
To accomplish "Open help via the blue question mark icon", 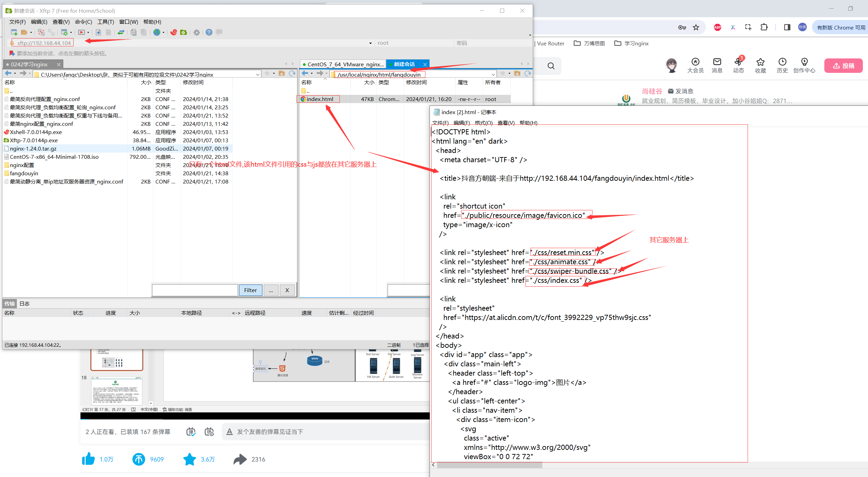I will click(209, 32).
